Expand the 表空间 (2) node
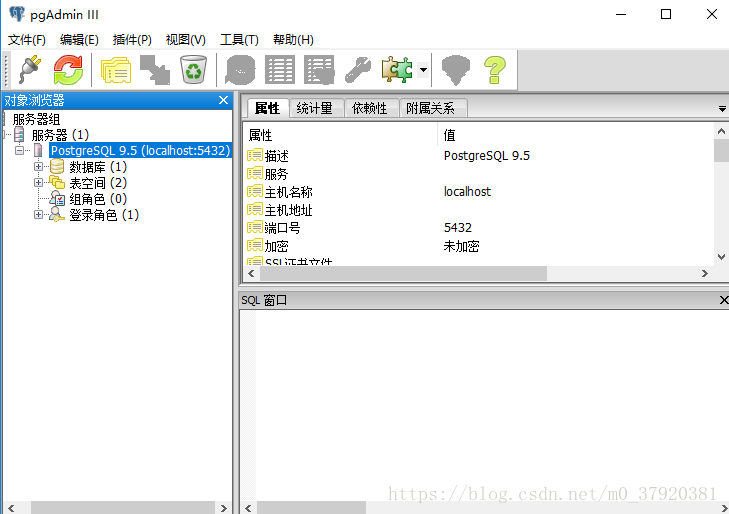Screen dimensions: 729x514 coord(39,183)
